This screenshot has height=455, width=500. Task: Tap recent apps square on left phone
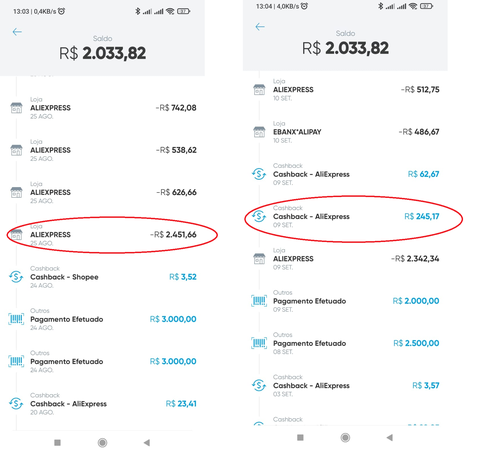point(57,443)
